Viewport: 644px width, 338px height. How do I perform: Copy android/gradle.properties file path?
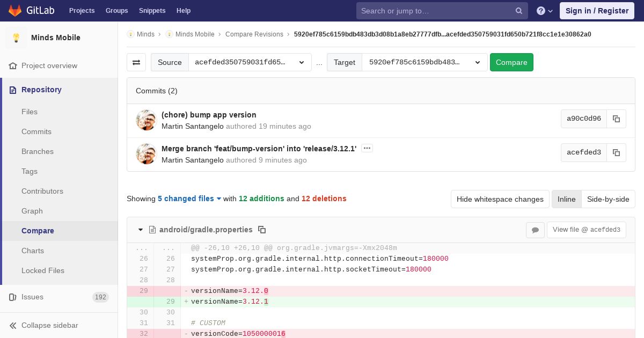coord(262,230)
